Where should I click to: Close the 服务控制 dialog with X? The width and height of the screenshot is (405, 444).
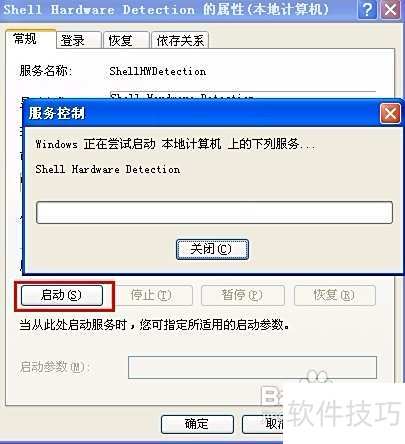(x=390, y=114)
